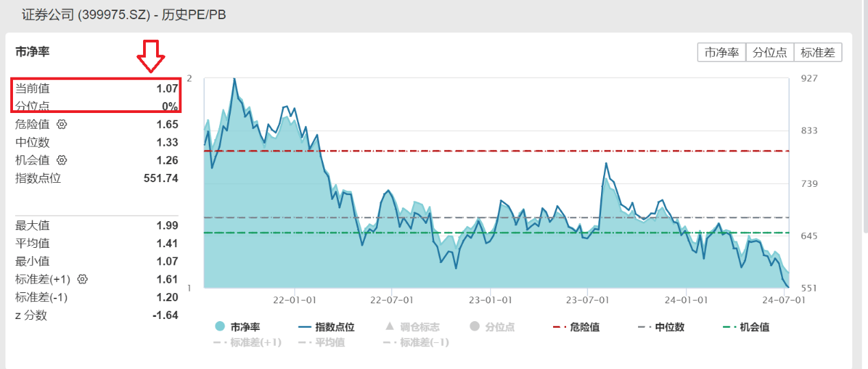Click the 当前值 1.07 value

click(166, 88)
